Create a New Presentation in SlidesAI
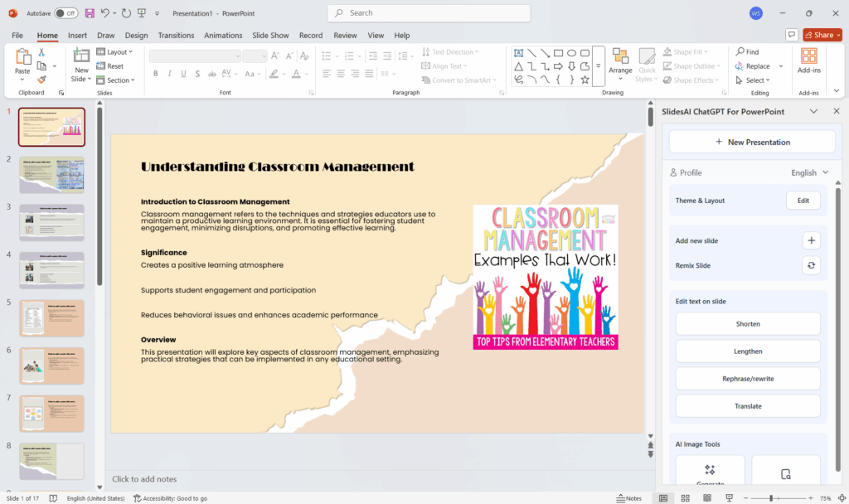849x504 pixels. (750, 141)
